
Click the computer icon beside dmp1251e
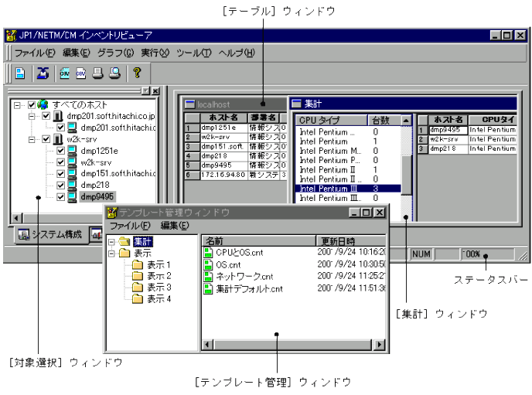(x=72, y=151)
